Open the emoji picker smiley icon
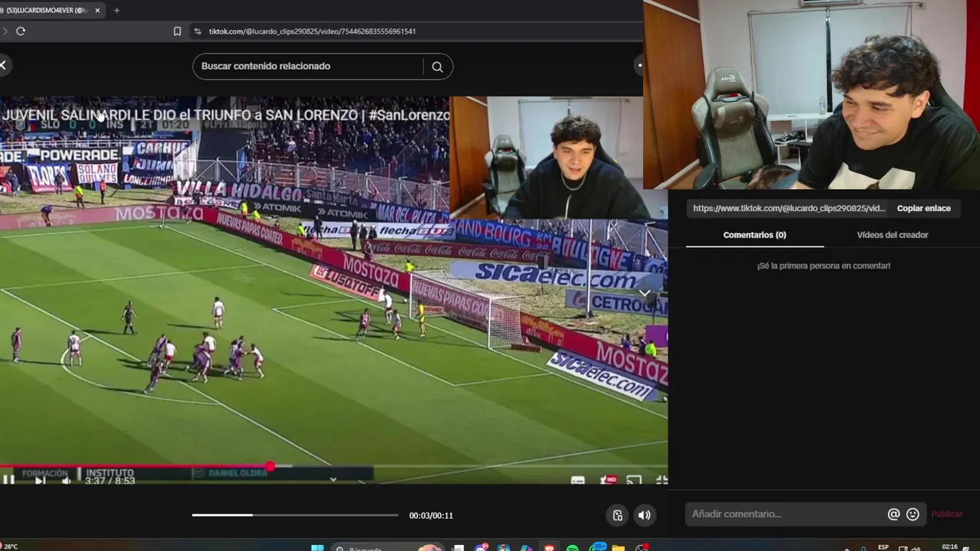 point(913,514)
